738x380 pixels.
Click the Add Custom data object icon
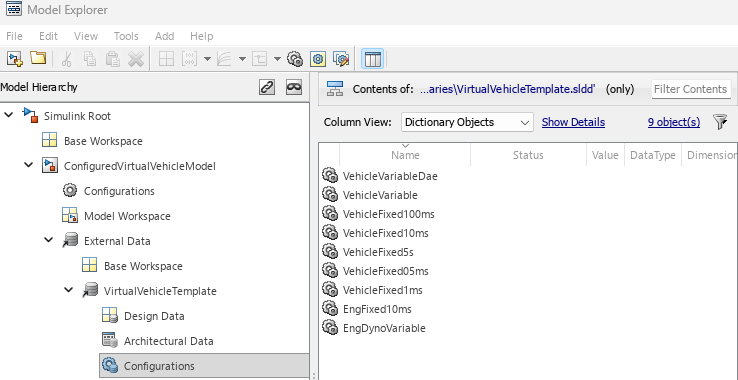[259, 59]
